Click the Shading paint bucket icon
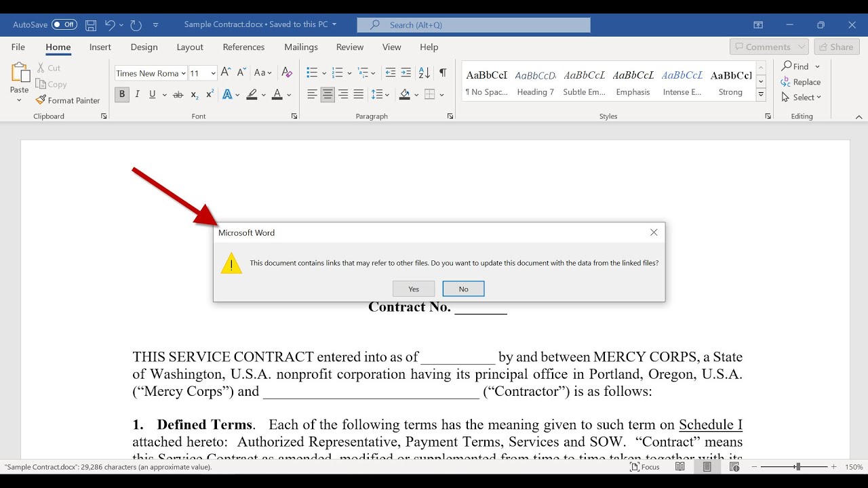Viewport: 868px width, 488px height. [405, 94]
